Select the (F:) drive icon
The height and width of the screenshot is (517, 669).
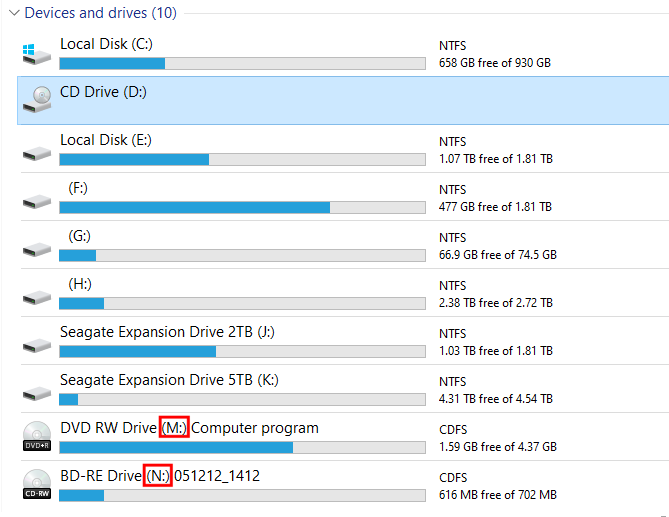37,200
